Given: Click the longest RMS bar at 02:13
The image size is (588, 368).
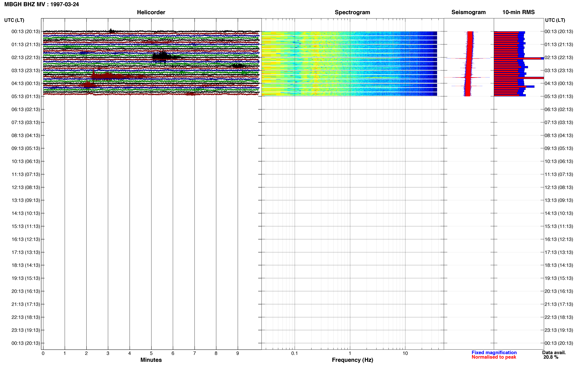Looking at the screenshot, I should (519, 58).
